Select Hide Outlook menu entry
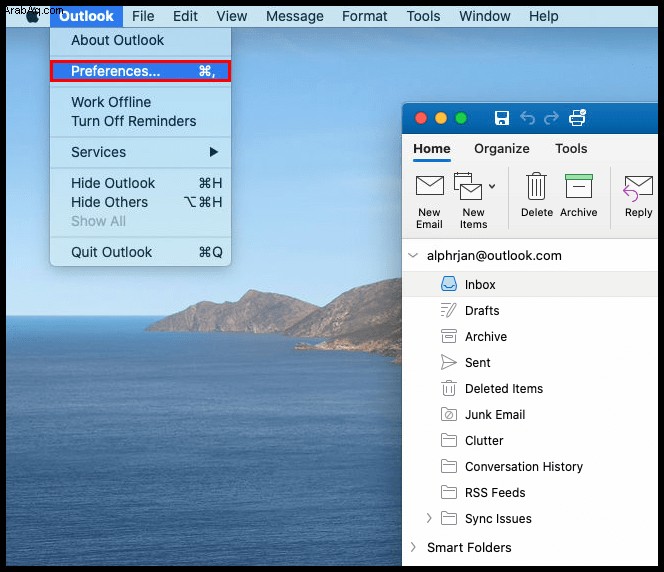The height and width of the screenshot is (572, 664). click(141, 183)
